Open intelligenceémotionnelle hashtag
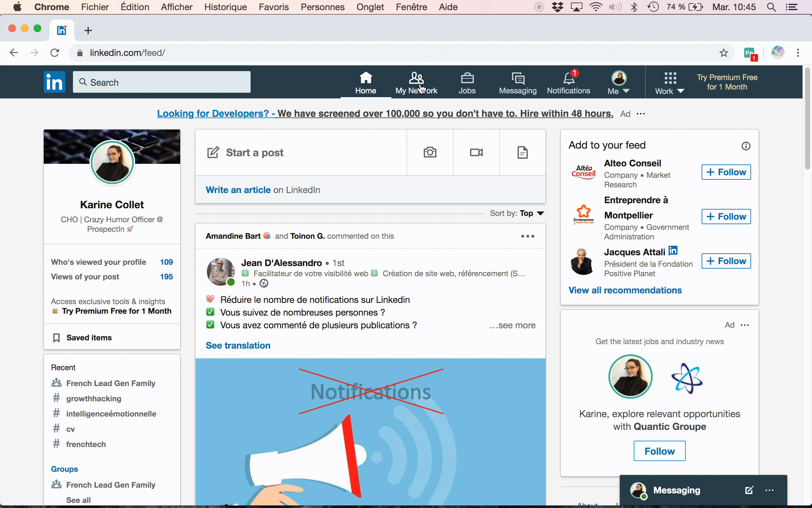812x508 pixels. tap(111, 414)
